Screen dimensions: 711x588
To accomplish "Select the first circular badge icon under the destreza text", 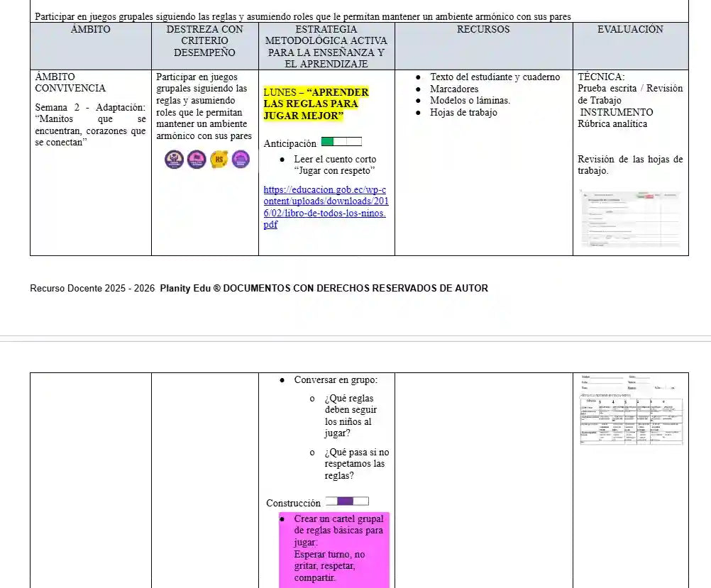I will click(x=174, y=160).
